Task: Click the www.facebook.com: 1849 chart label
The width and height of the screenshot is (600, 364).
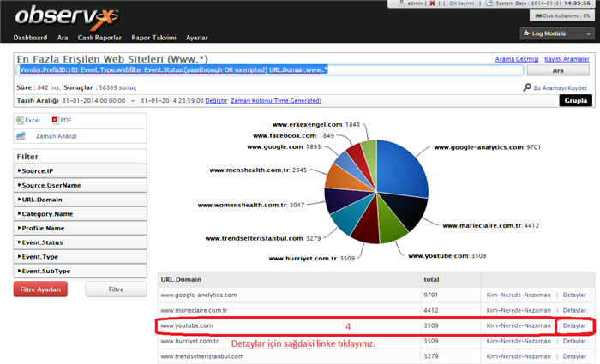Action: (x=293, y=135)
